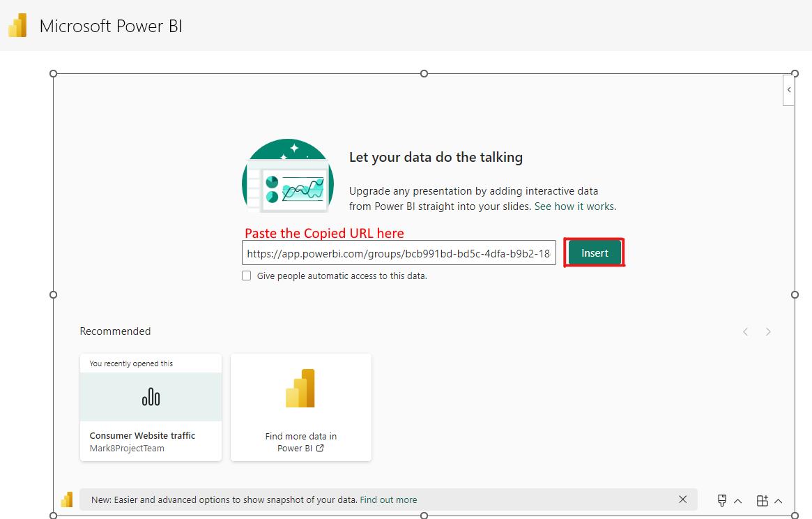Click the pin style icon in footer
812x519 pixels.
click(722, 500)
